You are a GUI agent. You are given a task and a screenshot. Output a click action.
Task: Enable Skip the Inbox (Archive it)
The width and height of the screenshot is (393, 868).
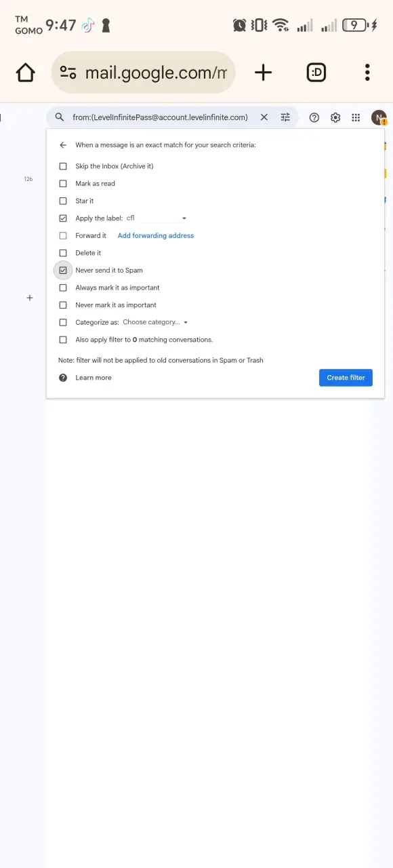click(x=63, y=166)
